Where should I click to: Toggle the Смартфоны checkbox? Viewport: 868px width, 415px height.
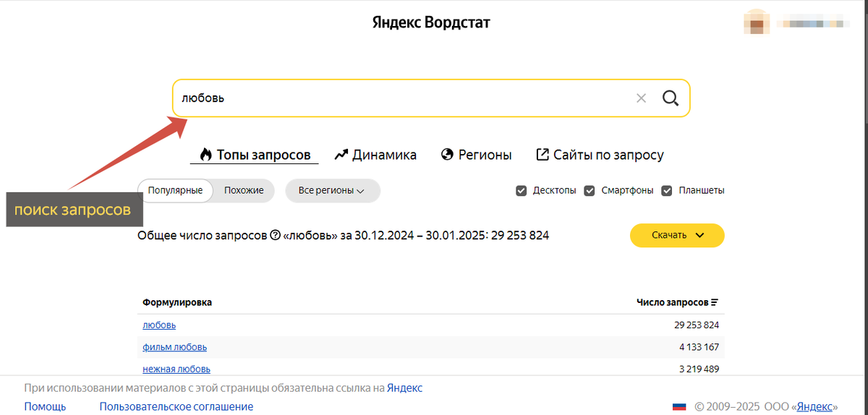coord(590,191)
